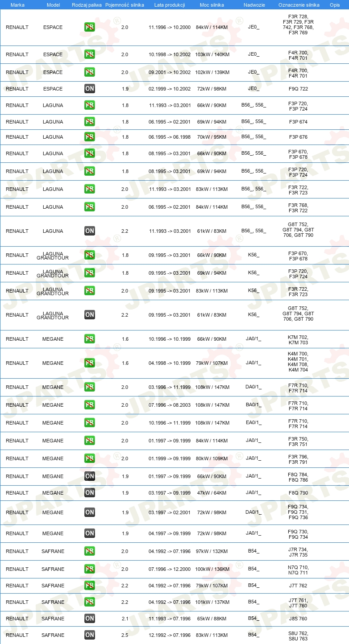Click the diesel ON icon for Megane F9Q 730 row
349x644 pixels.
coord(89,533)
